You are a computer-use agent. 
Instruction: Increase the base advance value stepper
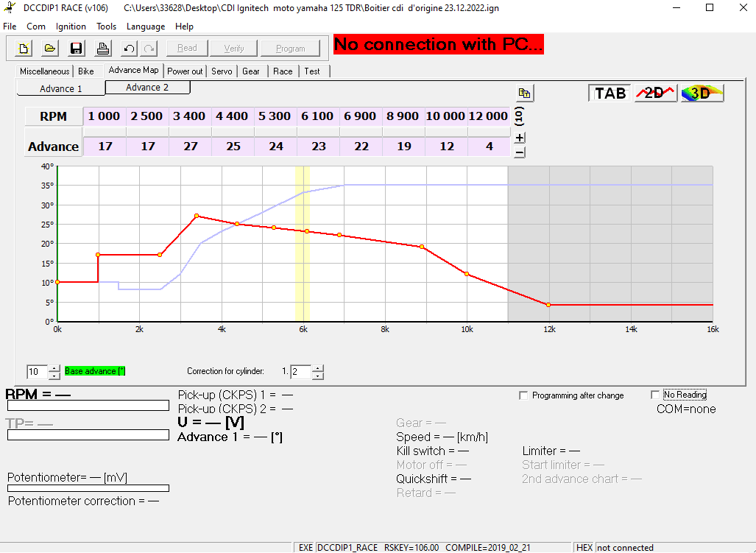[54, 368]
